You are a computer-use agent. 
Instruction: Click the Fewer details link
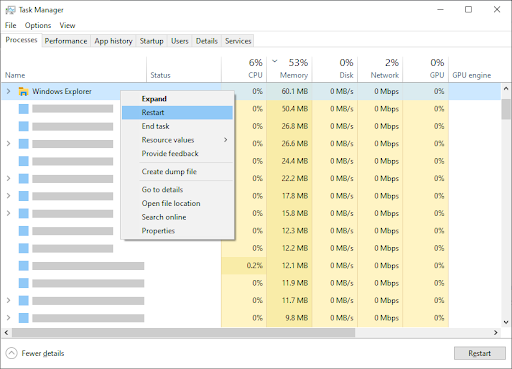coord(43,353)
